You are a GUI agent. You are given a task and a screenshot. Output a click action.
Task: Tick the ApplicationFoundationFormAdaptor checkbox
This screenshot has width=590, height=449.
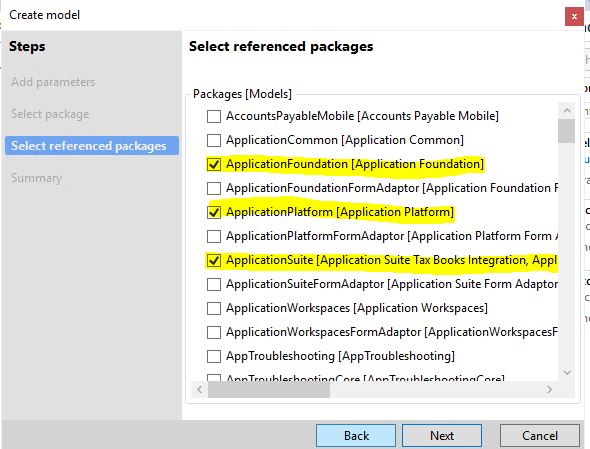click(214, 188)
